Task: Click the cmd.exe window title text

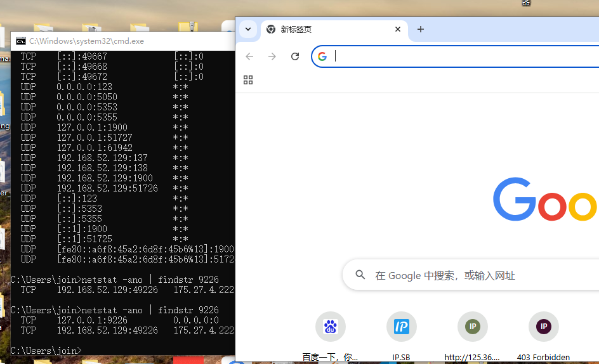Action: 87,41
